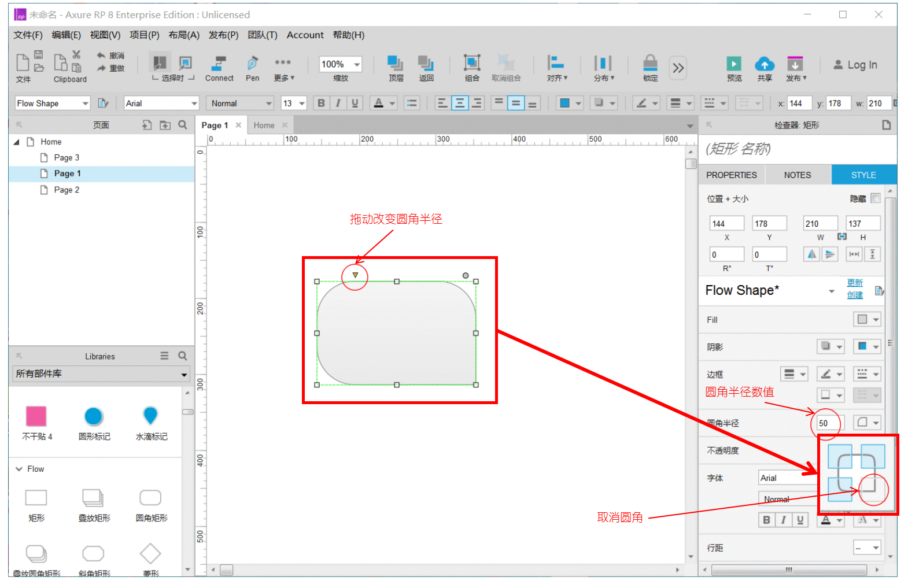This screenshot has width=908, height=588.
Task: Click the 更新 (update) style link
Action: pyautogui.click(x=855, y=283)
